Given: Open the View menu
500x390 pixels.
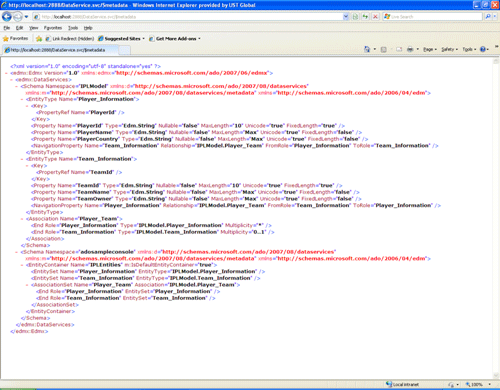Looking at the screenshot, I should click(x=33, y=28).
